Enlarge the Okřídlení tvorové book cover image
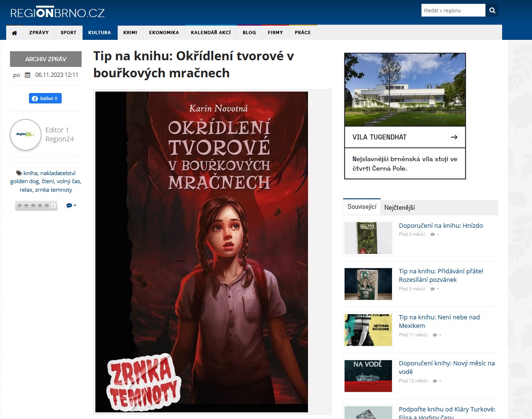The height and width of the screenshot is (419, 532). coord(202,252)
